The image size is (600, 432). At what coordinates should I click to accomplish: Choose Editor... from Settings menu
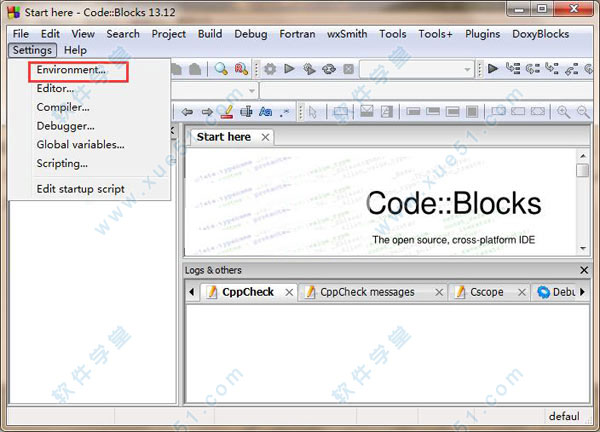tap(89, 88)
